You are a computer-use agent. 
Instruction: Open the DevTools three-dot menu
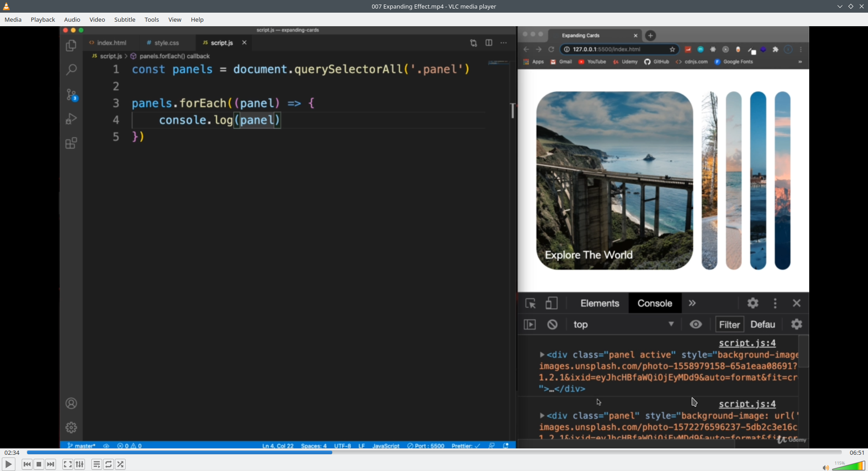(x=775, y=303)
